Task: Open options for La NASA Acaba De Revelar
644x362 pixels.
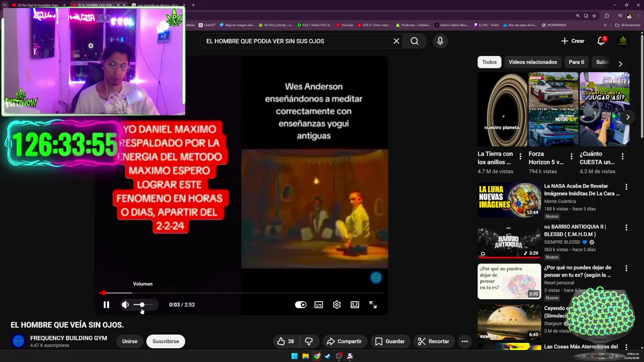Action: coord(626,187)
